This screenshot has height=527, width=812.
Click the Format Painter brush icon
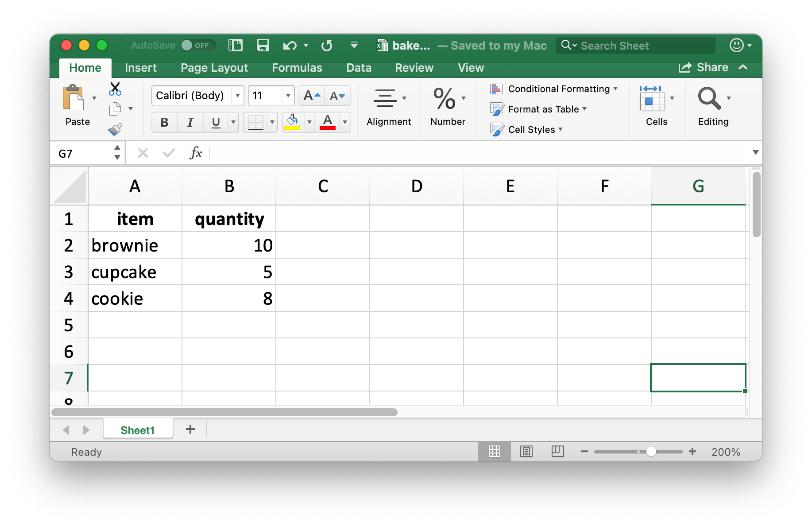[115, 129]
